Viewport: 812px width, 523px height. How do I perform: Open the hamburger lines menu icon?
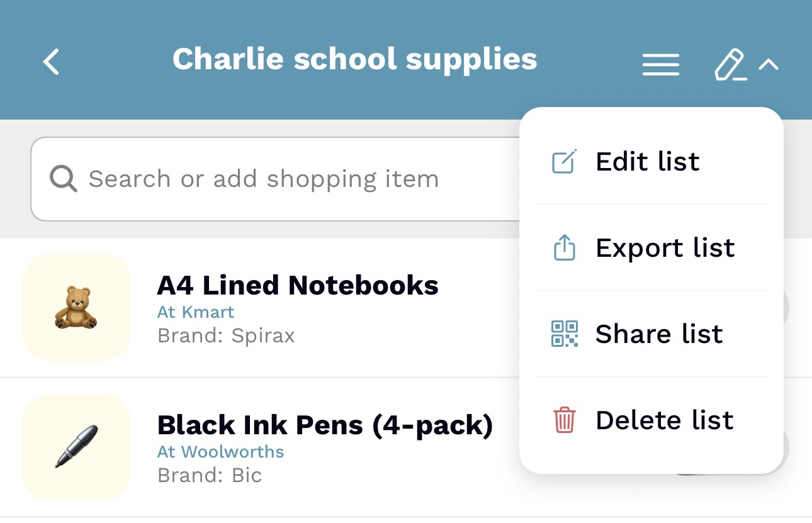660,64
